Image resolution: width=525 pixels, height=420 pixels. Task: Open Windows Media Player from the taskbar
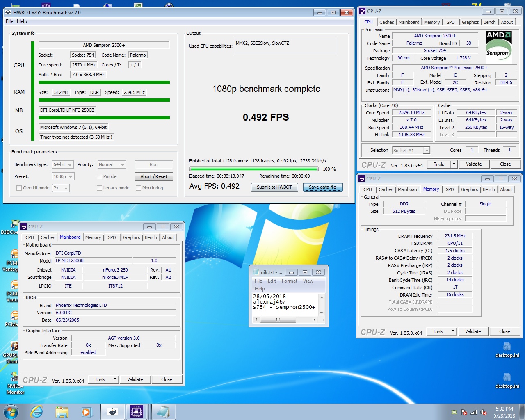(x=86, y=412)
